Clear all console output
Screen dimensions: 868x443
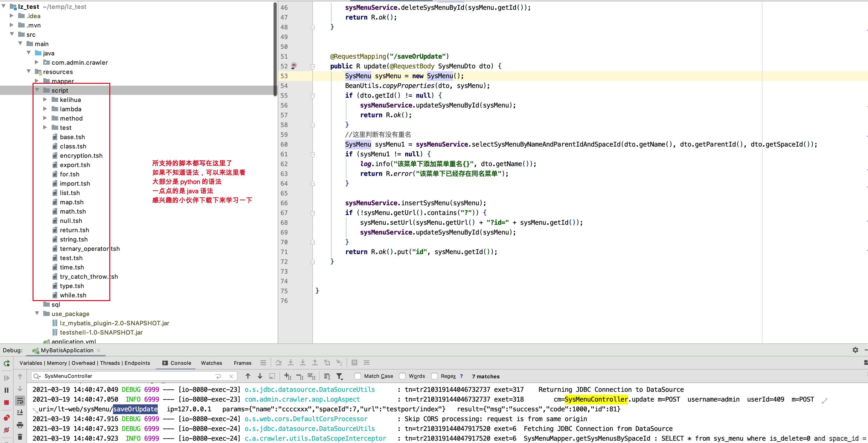click(x=20, y=437)
